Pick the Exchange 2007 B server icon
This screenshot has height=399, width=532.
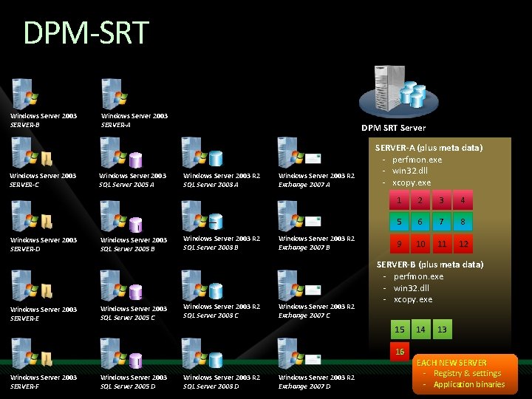299,216
